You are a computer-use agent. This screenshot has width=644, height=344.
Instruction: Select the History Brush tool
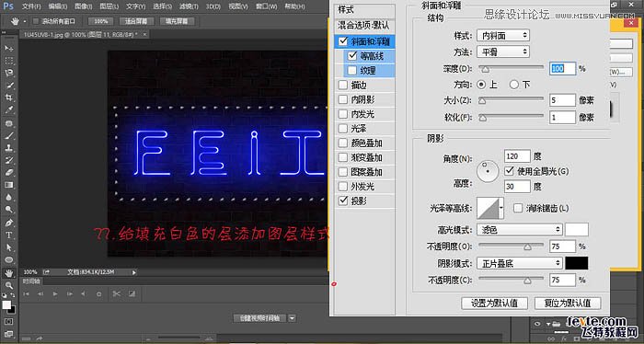(9, 160)
